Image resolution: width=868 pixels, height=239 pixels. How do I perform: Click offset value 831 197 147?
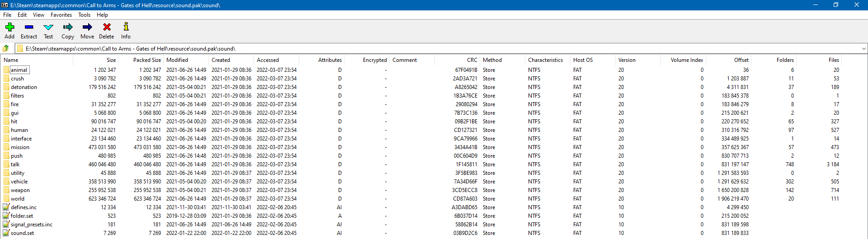[735, 164]
